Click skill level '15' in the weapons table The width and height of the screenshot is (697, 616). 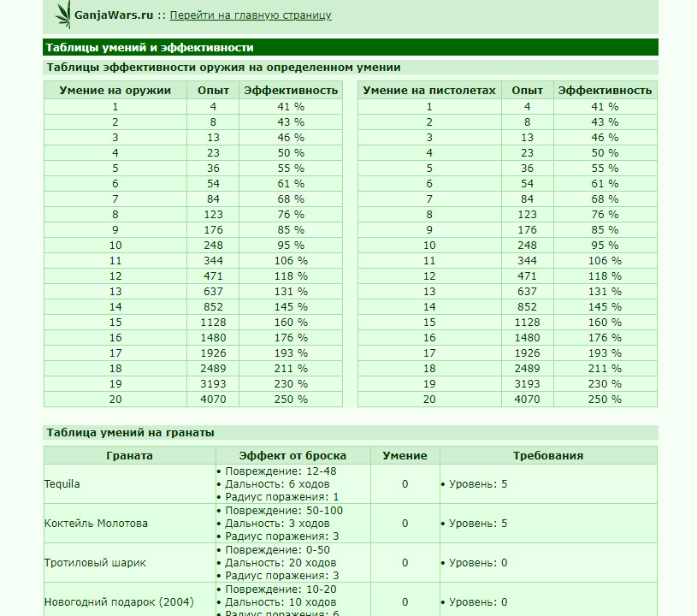pyautogui.click(x=115, y=323)
